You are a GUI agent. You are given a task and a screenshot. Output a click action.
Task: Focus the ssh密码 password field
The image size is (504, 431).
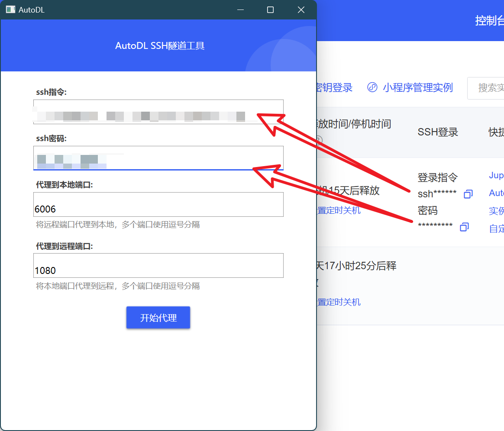pos(158,158)
